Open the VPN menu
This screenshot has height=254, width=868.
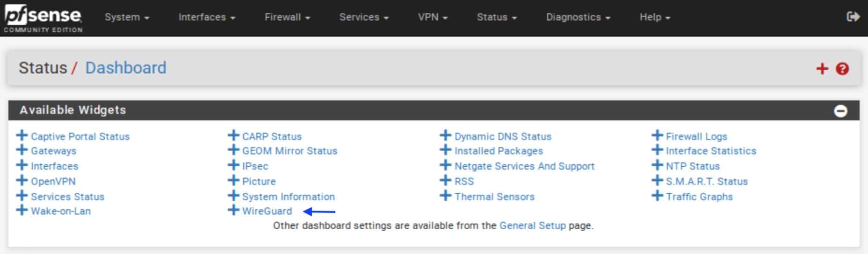coord(433,17)
